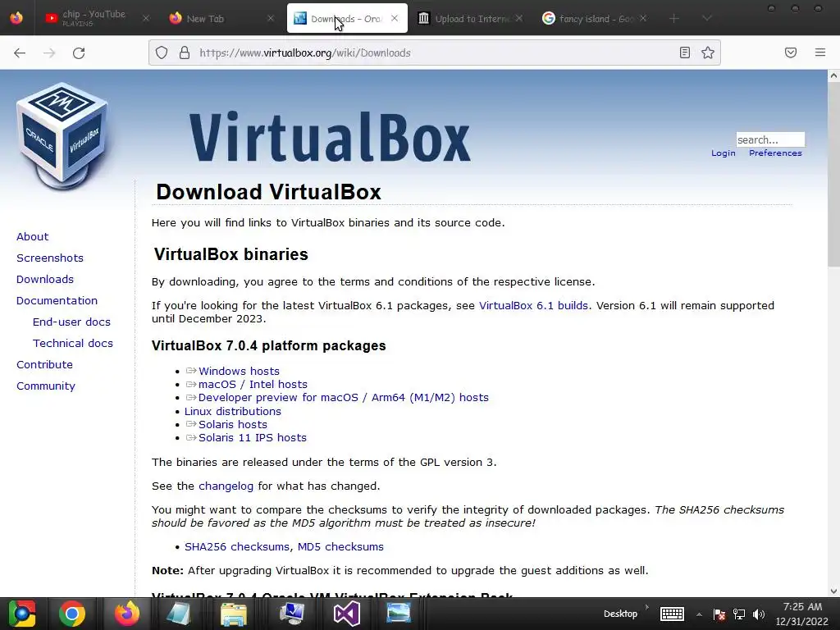Image resolution: width=840 pixels, height=630 pixels.
Task: Open the SHA256 checksums link
Action: point(238,547)
